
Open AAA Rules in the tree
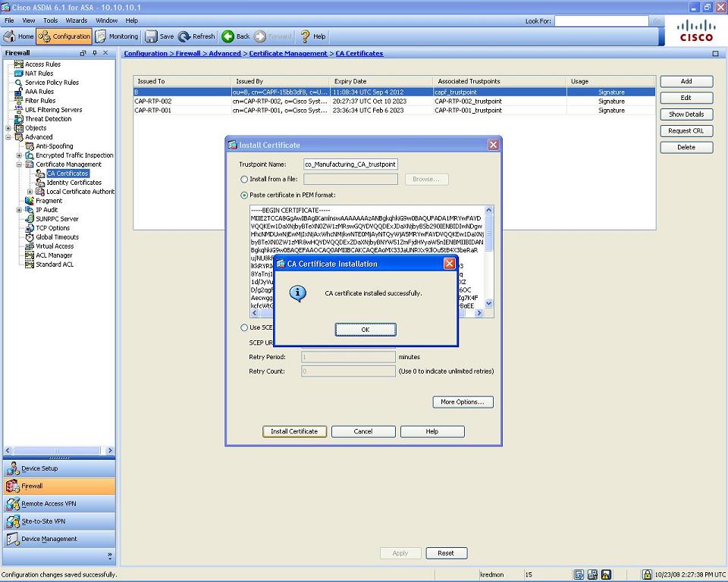click(39, 92)
